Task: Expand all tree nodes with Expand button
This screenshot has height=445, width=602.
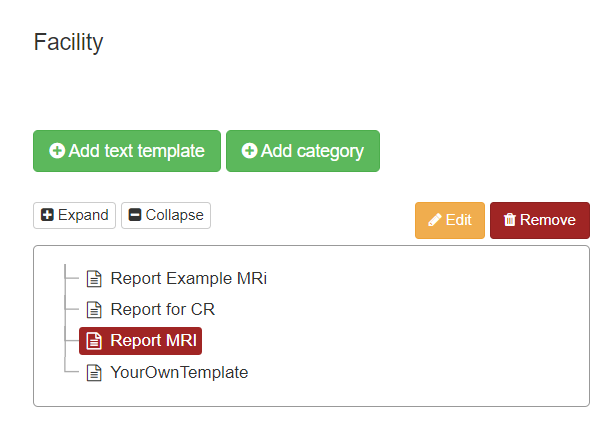Action: (74, 215)
